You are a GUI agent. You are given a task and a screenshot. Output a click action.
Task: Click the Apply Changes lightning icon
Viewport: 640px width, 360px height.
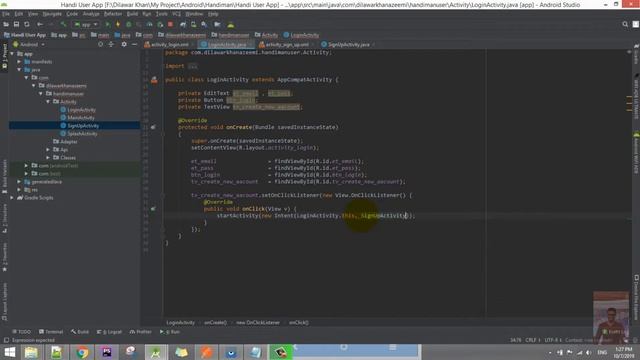point(118,24)
